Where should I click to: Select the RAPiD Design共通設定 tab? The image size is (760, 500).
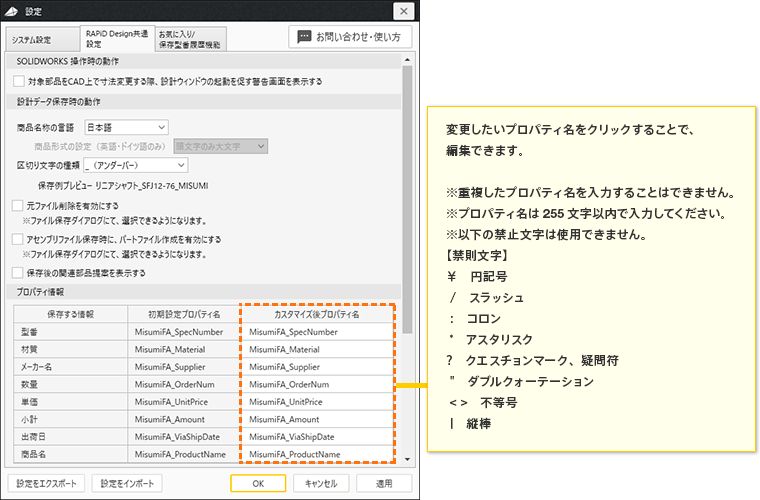coord(117,38)
